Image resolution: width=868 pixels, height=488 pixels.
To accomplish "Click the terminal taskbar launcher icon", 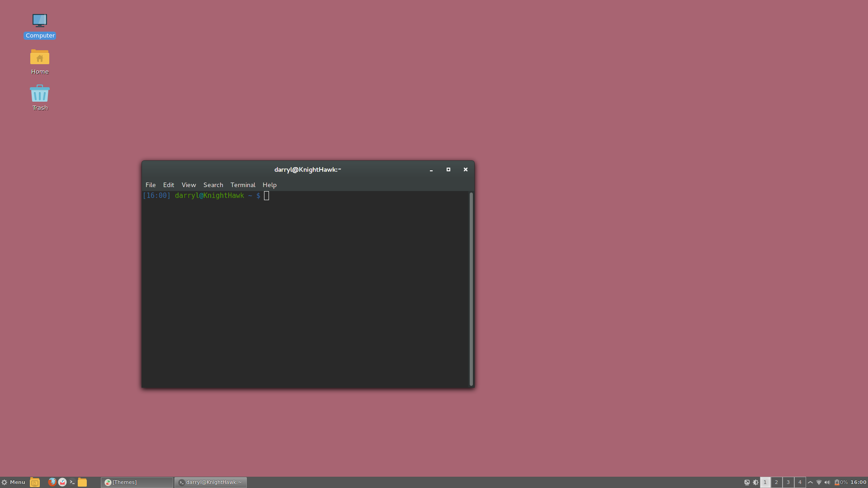I will [72, 482].
